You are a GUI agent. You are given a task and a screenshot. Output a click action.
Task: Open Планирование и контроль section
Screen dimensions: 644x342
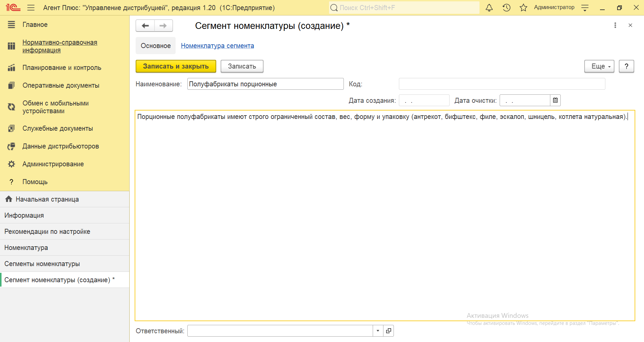[62, 68]
